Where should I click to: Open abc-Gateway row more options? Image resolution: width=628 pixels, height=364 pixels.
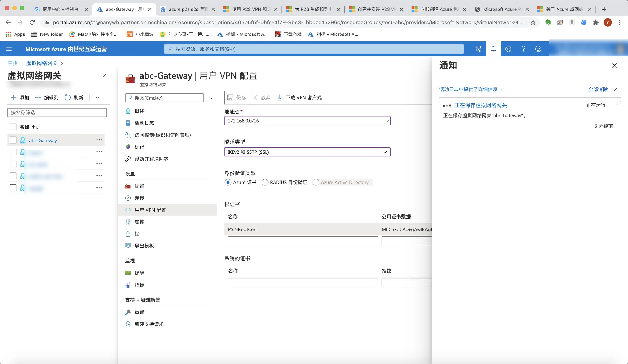(99, 140)
